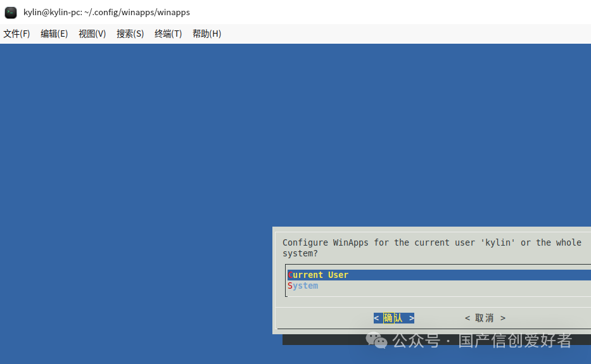Viewport: 591px width, 364px height.
Task: Confirm with the 确认 button
Action: 394,318
